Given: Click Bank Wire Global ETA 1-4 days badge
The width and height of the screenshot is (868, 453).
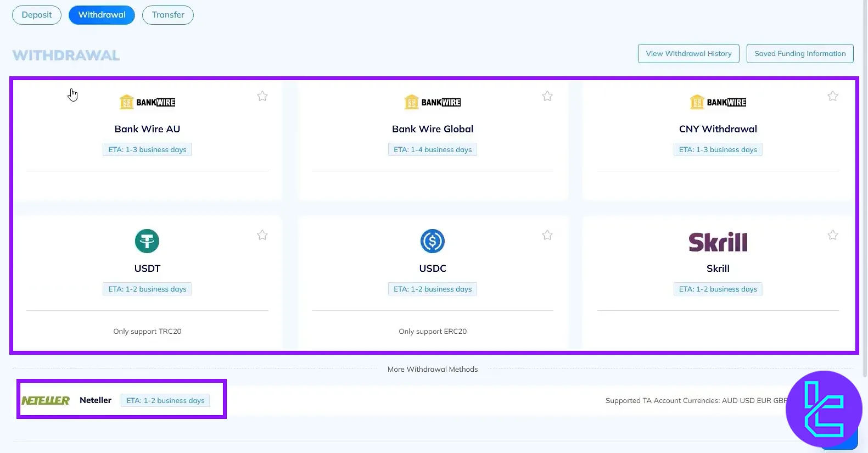Looking at the screenshot, I should click(433, 149).
